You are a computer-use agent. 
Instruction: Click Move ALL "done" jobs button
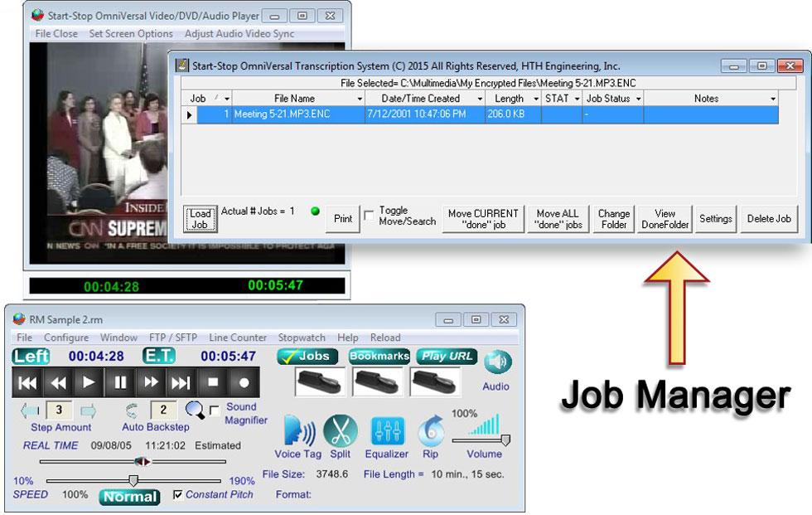(558, 219)
